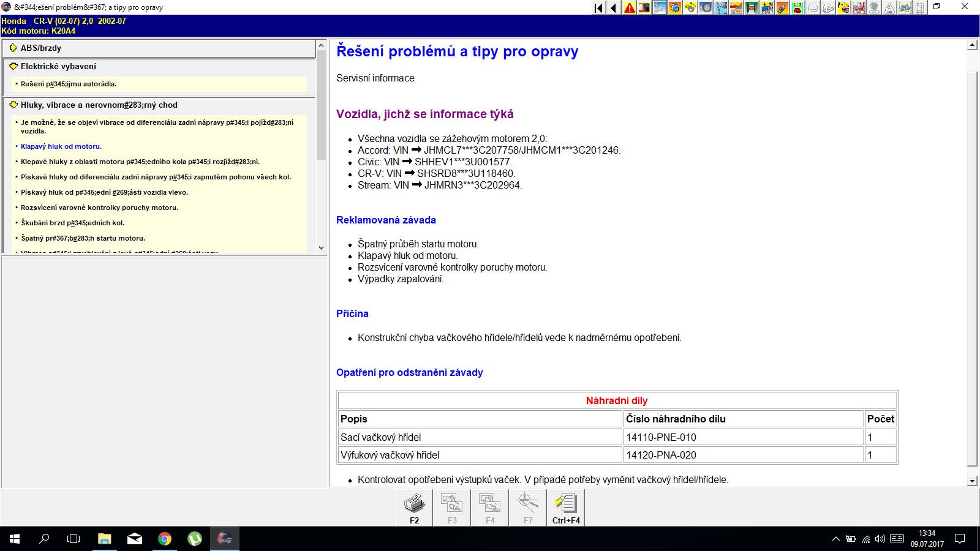Open the car question mark fault icon
The image size is (980, 551).
coord(843,8)
